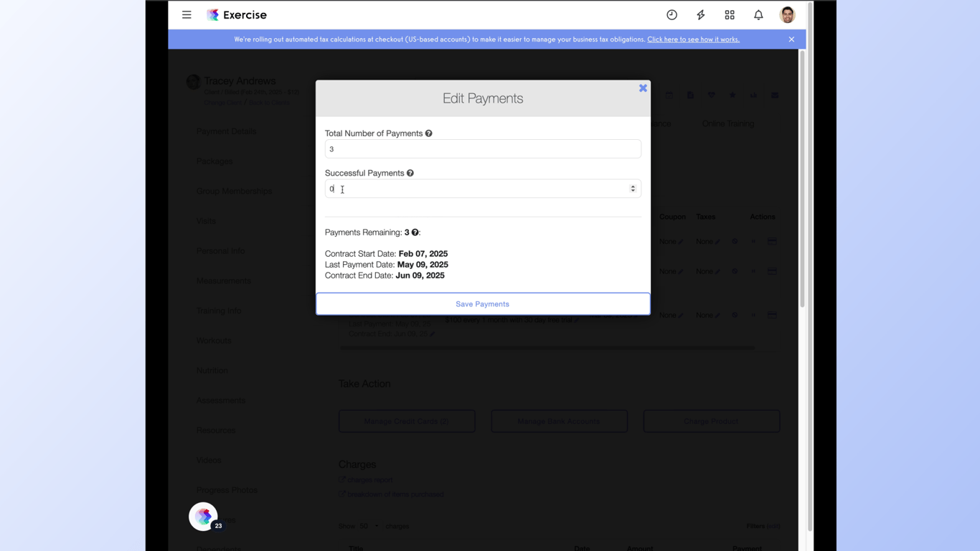Open Assessments in the sidebar
980x551 pixels.
tap(221, 400)
